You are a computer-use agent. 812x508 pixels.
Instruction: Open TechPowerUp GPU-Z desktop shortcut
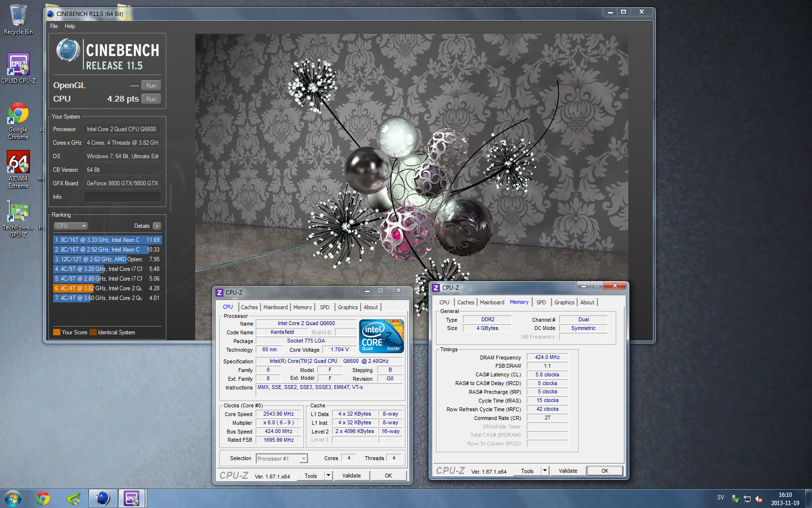18,219
